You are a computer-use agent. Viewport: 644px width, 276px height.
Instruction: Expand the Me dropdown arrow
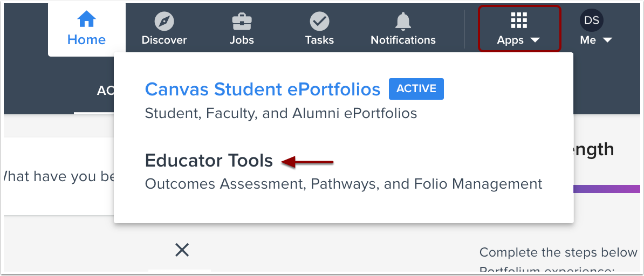coord(607,40)
